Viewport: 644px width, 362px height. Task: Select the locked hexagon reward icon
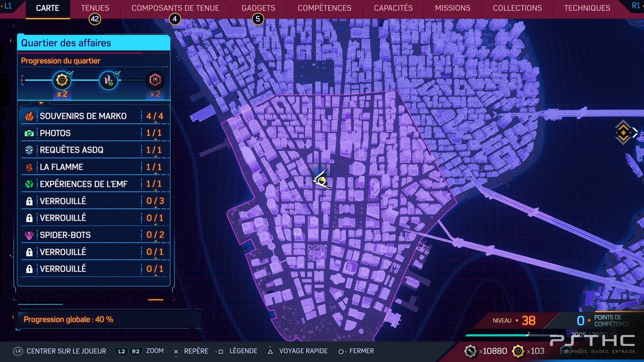click(x=155, y=80)
